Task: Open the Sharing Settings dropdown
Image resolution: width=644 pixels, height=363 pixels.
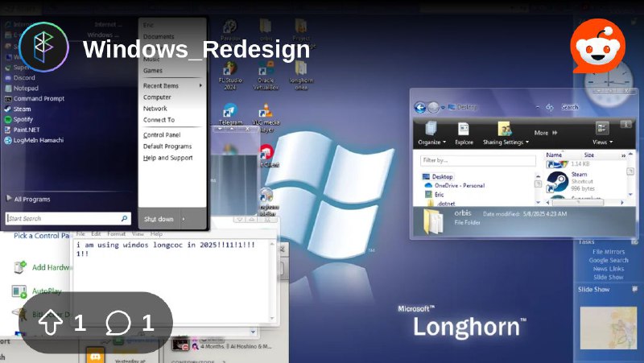Action: 506,134
